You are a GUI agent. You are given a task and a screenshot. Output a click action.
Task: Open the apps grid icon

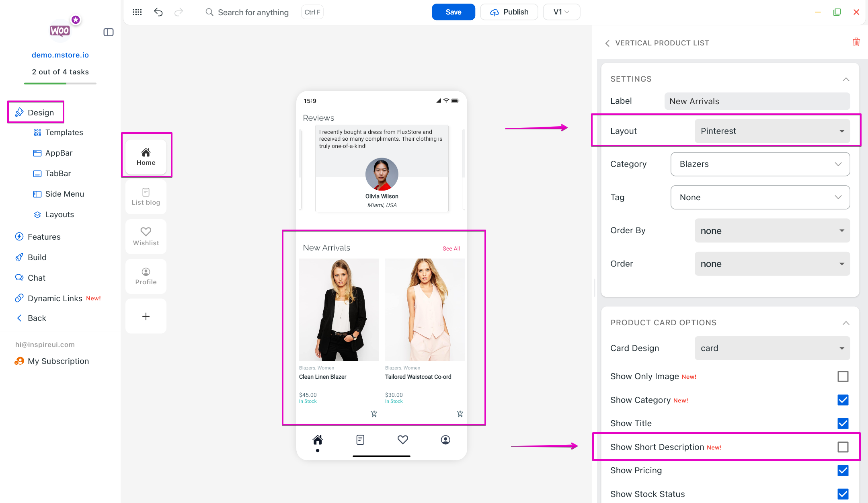(x=137, y=12)
